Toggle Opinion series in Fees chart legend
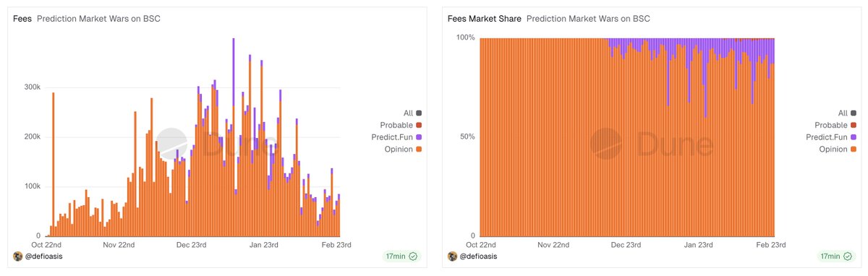Screen dimensions: 868x276 pyautogui.click(x=404, y=149)
